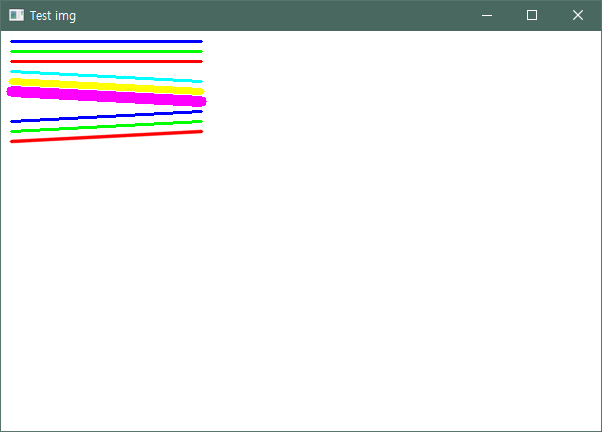
Task: Maximize the Test img window
Action: coord(532,15)
